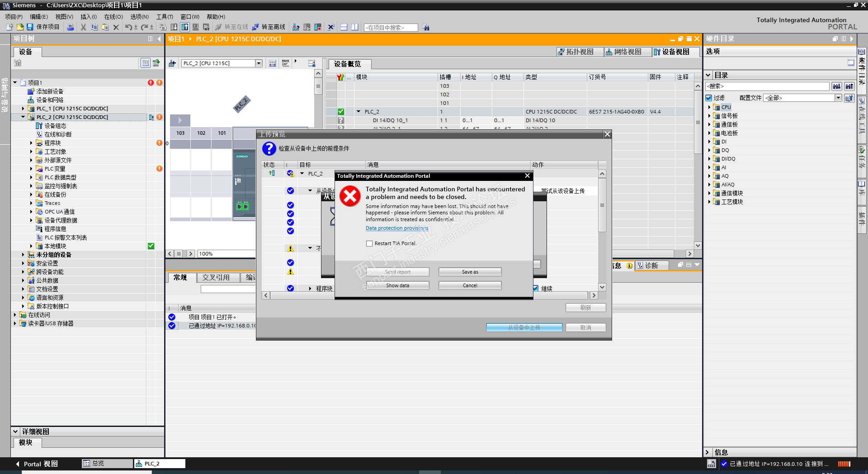
Task: Toggle the 继续 checkbox in upload preview
Action: click(x=535, y=289)
